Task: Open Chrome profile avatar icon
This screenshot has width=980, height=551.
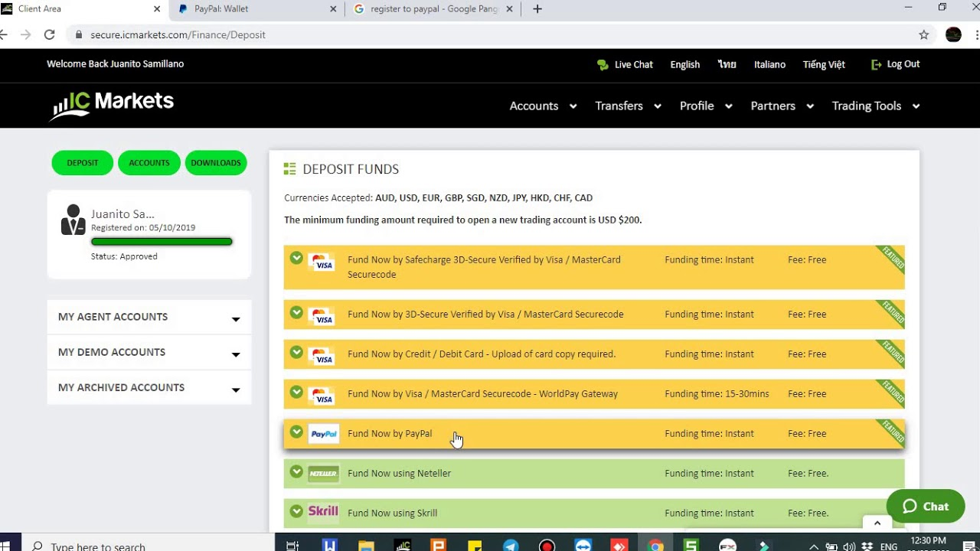Action: click(953, 34)
